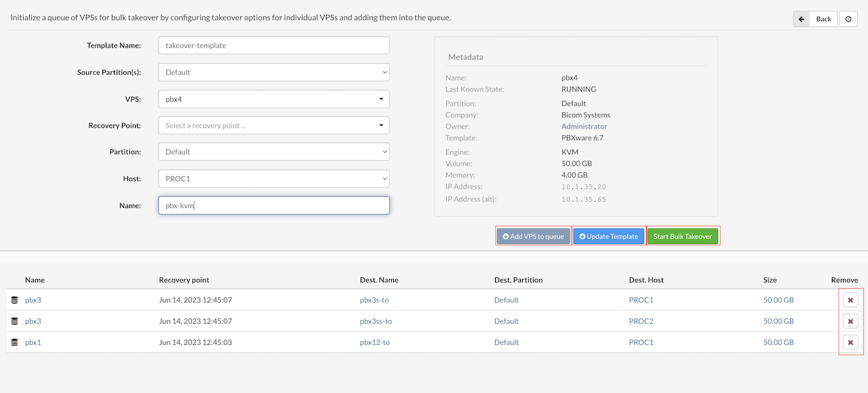Image resolution: width=868 pixels, height=393 pixels.
Task: Open the destination Partition dropdown
Action: tap(274, 152)
